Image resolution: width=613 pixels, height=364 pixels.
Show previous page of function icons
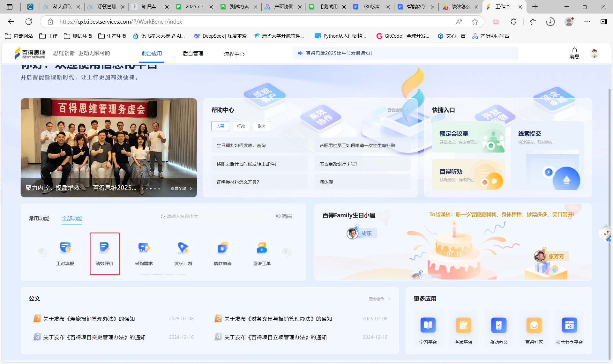coord(41,252)
